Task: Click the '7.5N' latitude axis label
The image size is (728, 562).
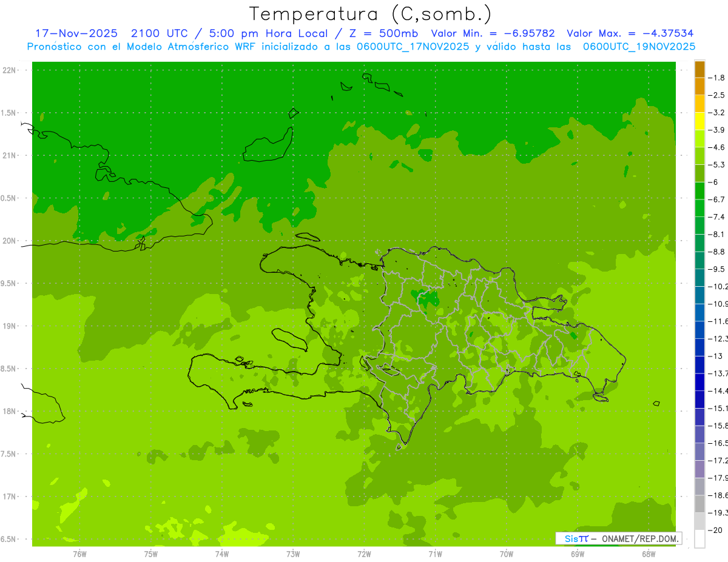Action: [x=9, y=454]
